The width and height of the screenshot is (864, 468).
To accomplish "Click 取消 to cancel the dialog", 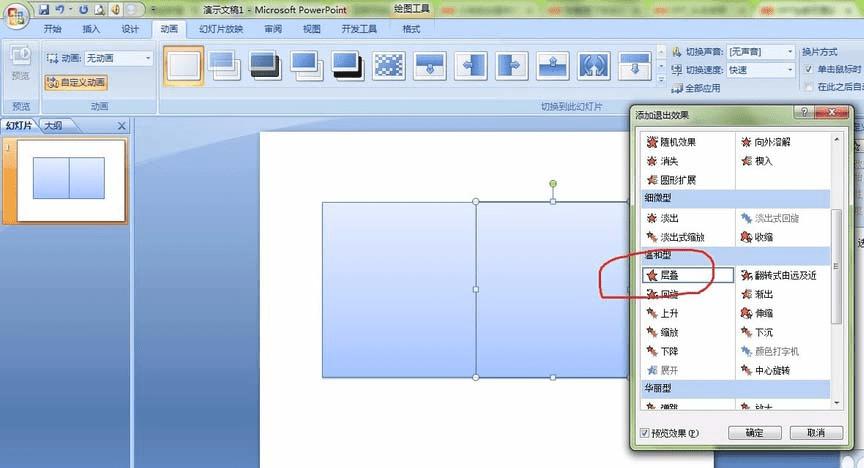I will coord(816,433).
